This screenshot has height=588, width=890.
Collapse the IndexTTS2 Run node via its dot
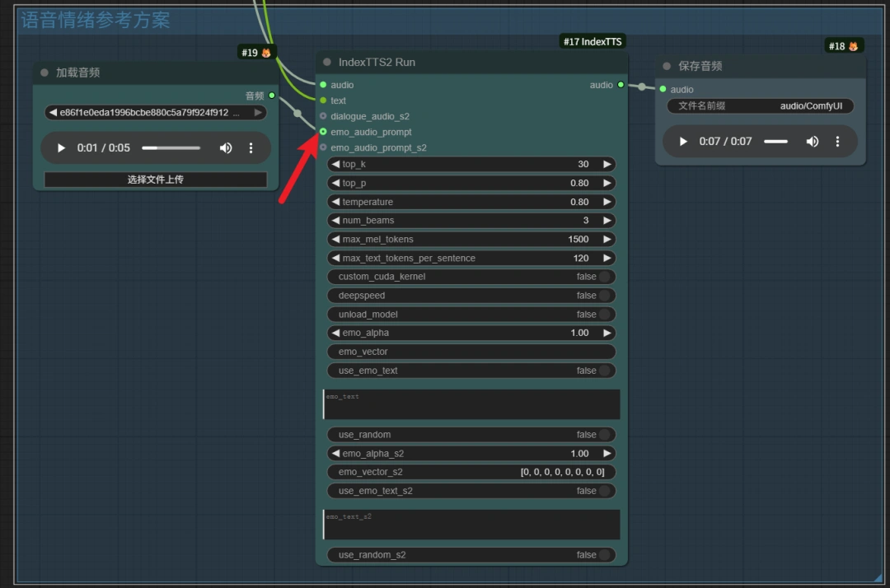pyautogui.click(x=327, y=62)
